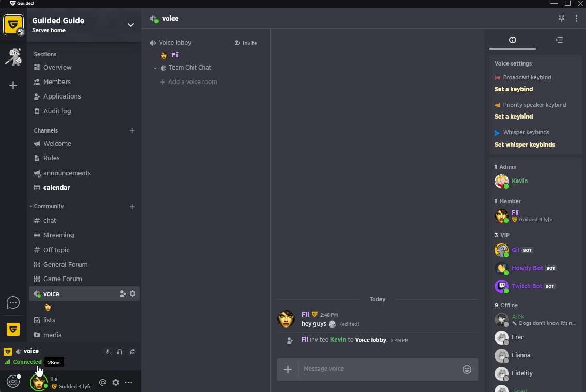Click Fii's avatar in the chat message
This screenshot has height=392, width=586.
tap(286, 319)
